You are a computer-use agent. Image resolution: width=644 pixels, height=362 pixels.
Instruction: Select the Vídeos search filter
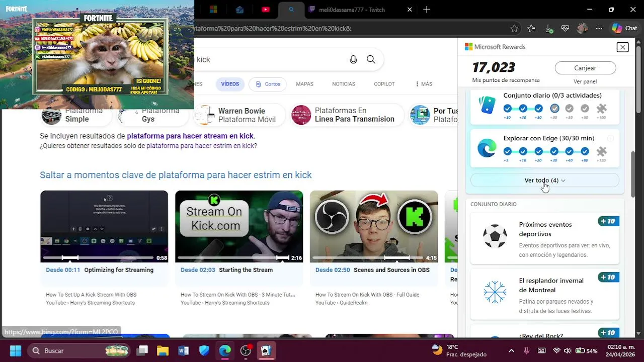pos(230,84)
